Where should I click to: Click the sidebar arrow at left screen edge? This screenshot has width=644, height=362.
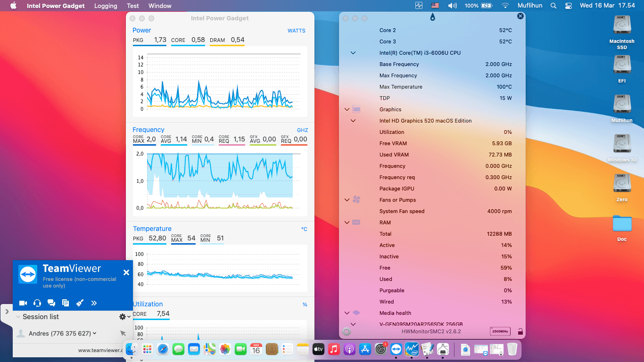pyautogui.click(x=7, y=311)
